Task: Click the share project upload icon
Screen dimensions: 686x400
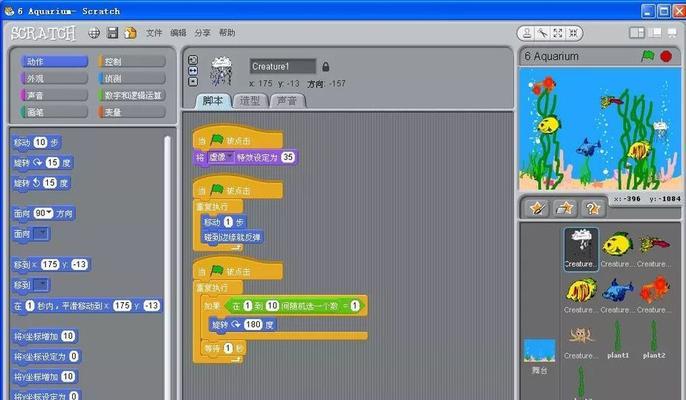Action: (x=130, y=33)
